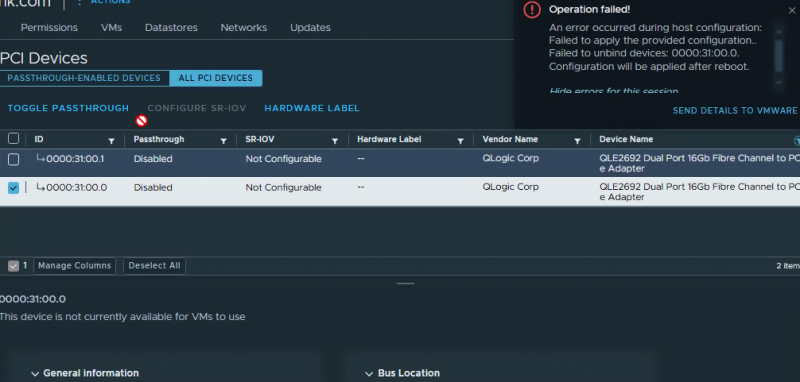The image size is (800, 382).
Task: Sort by the Vendor Name column header
Action: (x=510, y=139)
